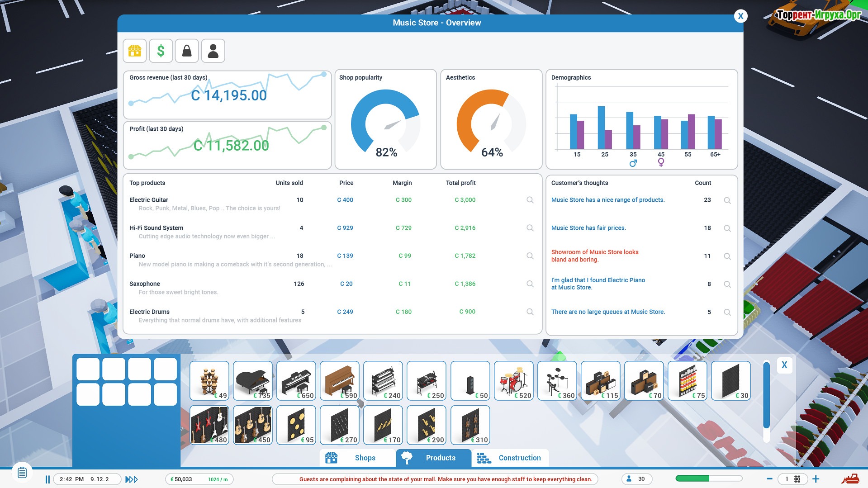The height and width of the screenshot is (488, 868).
Task: Switch to the Construction tab
Action: click(x=510, y=458)
